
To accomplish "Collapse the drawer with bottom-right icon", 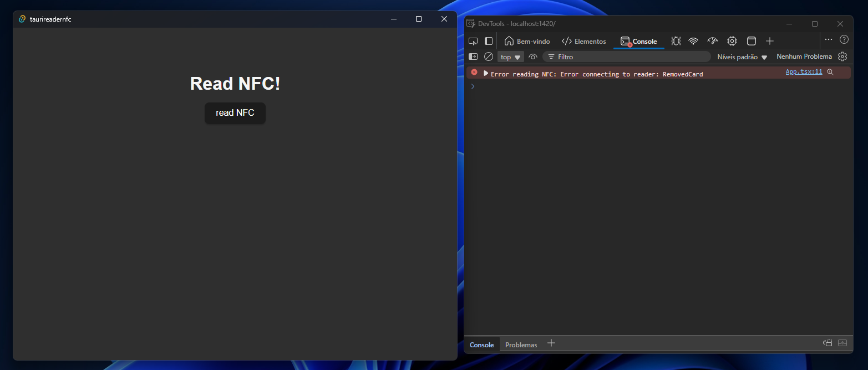I will (842, 343).
